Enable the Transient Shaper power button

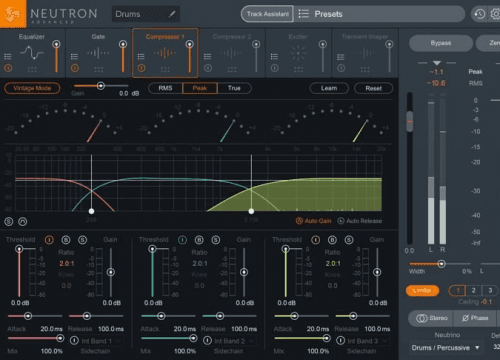click(341, 68)
